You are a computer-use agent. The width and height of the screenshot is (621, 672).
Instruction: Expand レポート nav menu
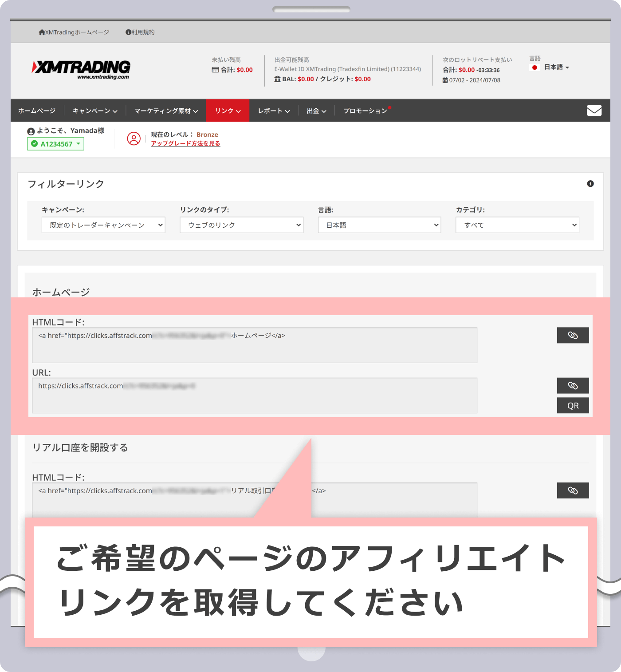[274, 111]
